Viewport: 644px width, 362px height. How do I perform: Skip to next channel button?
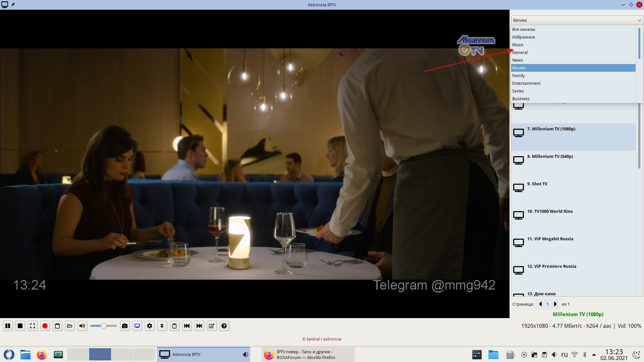coord(199,326)
